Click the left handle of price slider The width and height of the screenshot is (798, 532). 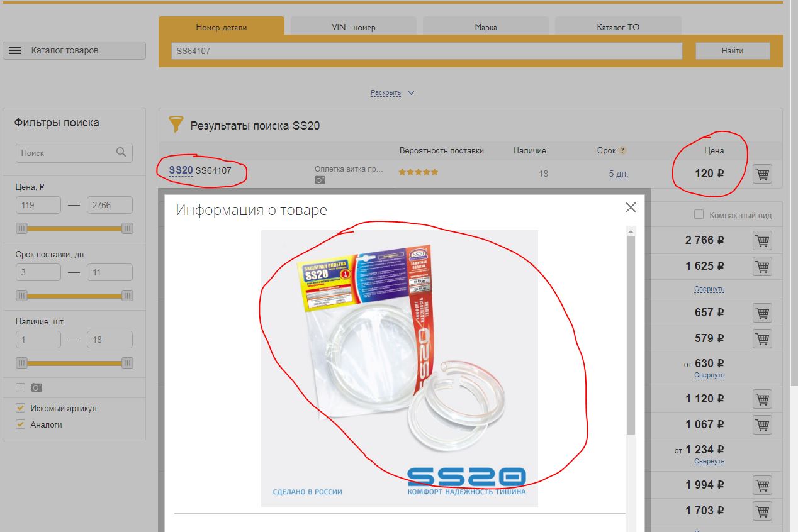[x=22, y=228]
